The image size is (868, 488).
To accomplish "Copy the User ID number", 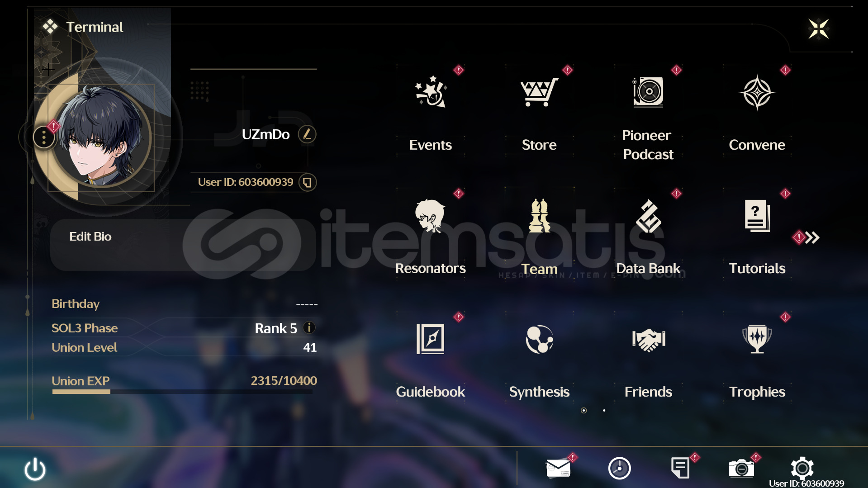I will pyautogui.click(x=308, y=182).
